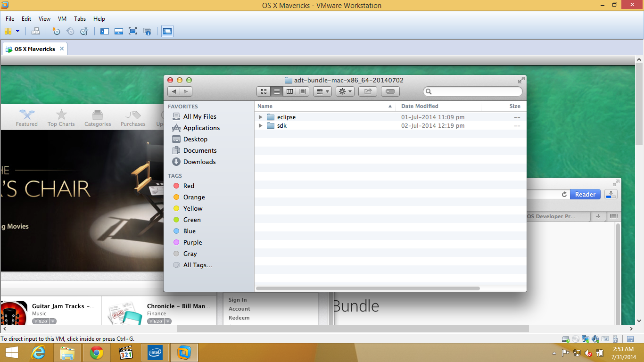644x362 pixels.
Task: Go forward in Finder
Action: click(186, 91)
